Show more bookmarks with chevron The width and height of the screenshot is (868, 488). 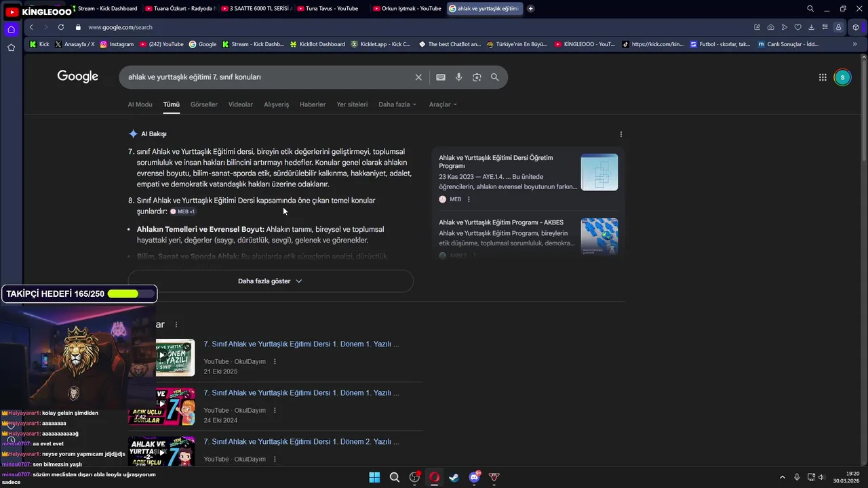(x=854, y=44)
